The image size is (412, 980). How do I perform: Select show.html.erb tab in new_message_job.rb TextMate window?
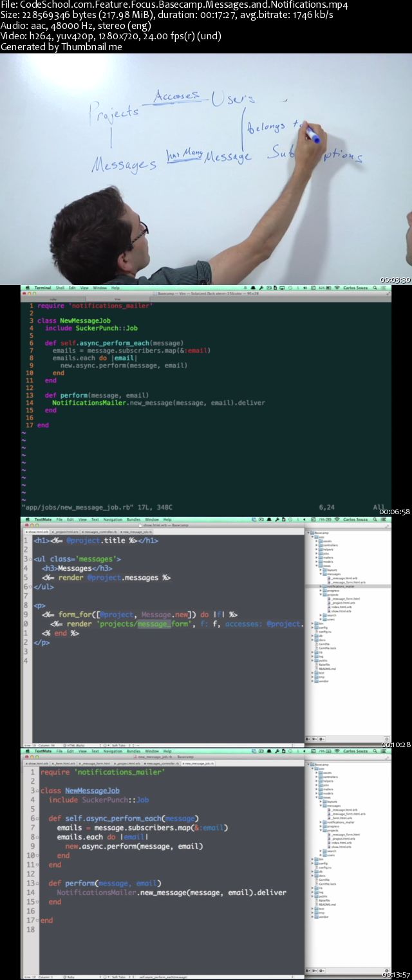pyautogui.click(x=37, y=763)
